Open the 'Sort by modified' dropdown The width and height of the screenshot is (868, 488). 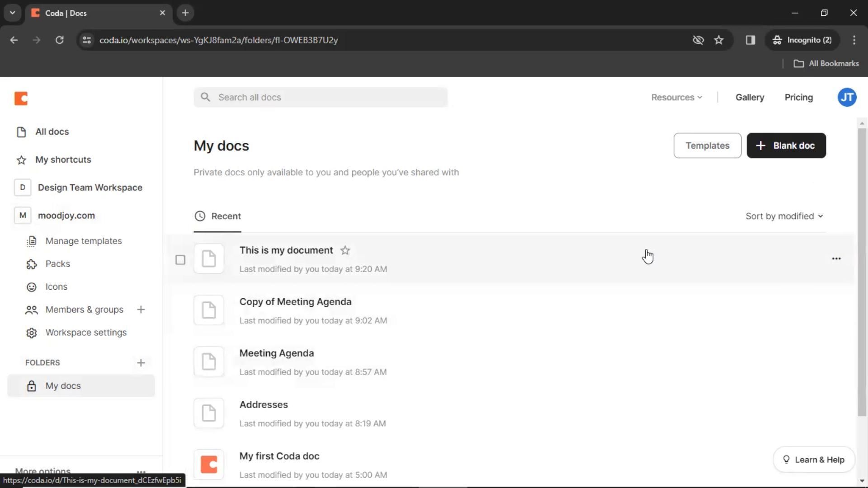784,216
